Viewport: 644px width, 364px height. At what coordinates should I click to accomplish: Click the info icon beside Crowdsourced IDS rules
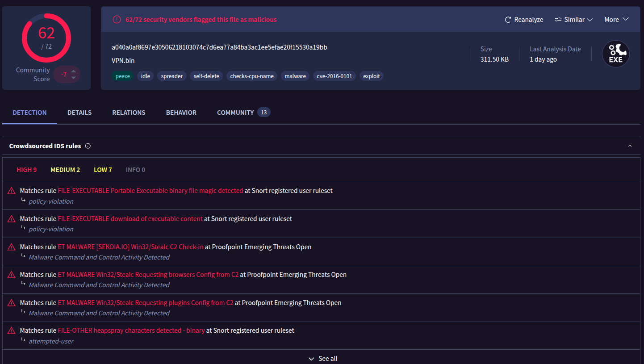(x=88, y=146)
